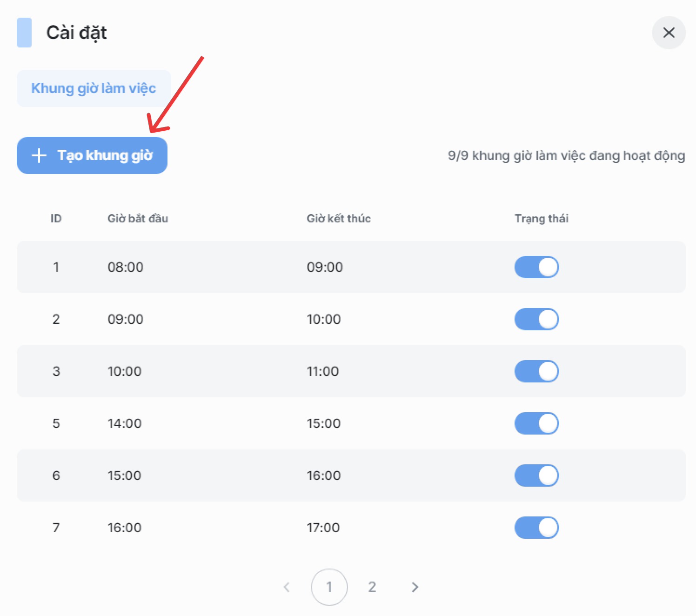Click the plus icon on Tạo khung giờ

(39, 155)
